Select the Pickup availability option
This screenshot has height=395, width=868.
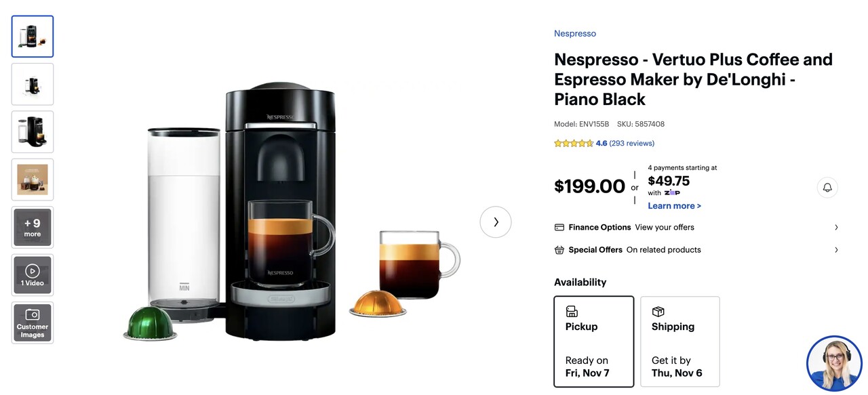(594, 341)
